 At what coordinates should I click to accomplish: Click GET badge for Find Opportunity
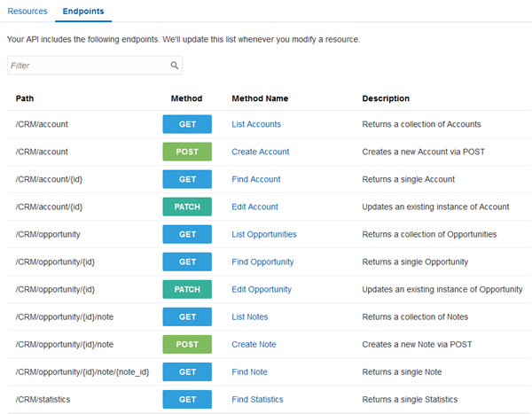pos(187,262)
